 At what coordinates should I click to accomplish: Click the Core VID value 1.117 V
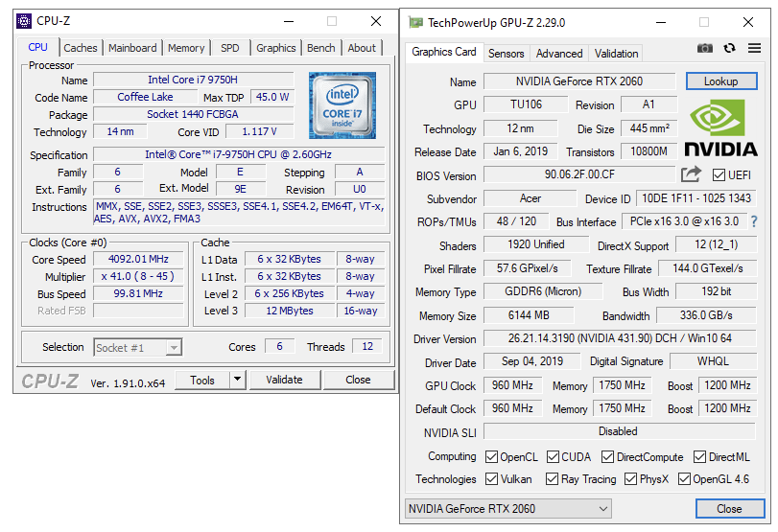(260, 131)
